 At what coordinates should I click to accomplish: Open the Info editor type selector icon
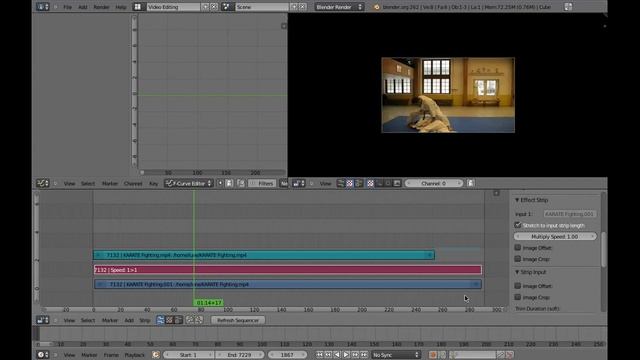(42, 7)
